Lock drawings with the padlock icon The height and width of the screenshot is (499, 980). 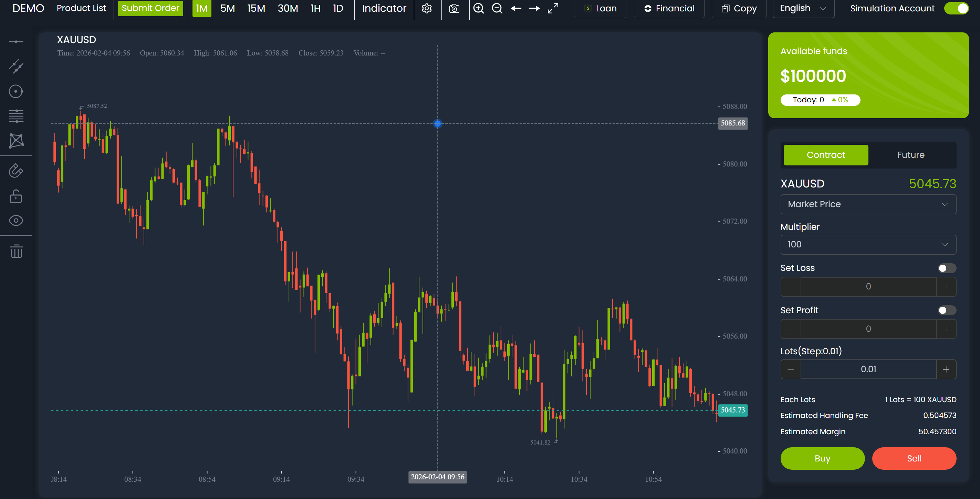[x=16, y=196]
